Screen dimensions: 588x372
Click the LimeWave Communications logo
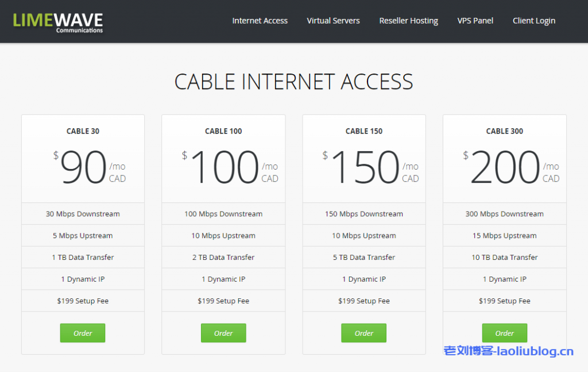point(58,22)
